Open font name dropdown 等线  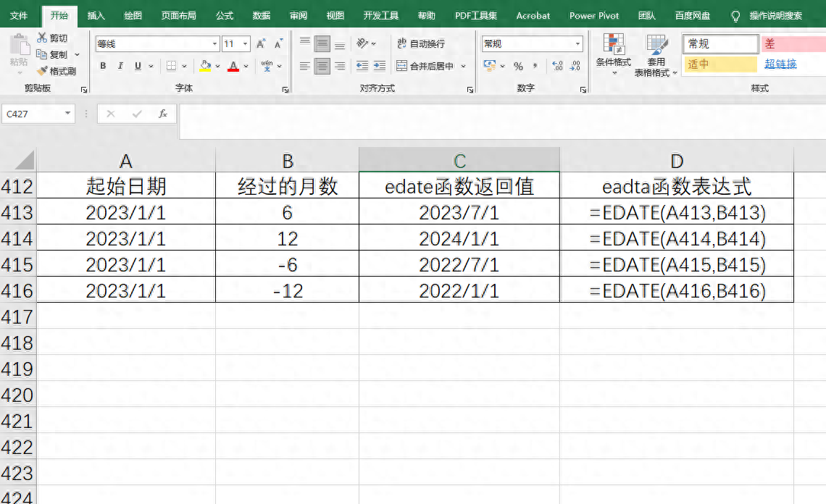pos(215,43)
